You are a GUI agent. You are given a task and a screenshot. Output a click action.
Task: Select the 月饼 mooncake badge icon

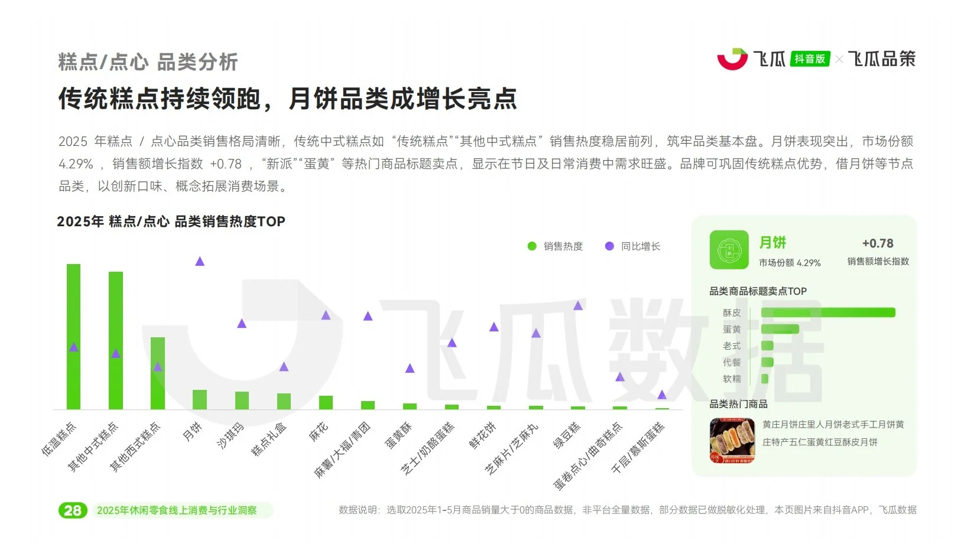click(728, 249)
